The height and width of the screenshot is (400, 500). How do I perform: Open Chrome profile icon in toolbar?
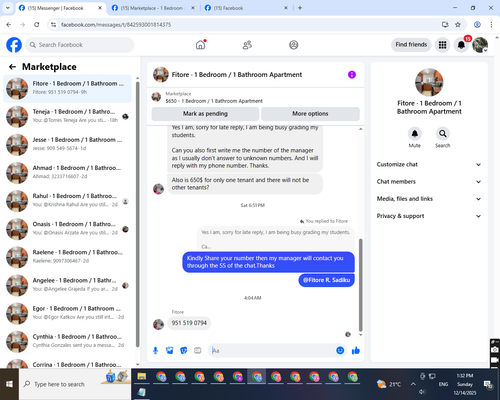pyautogui.click(x=477, y=25)
